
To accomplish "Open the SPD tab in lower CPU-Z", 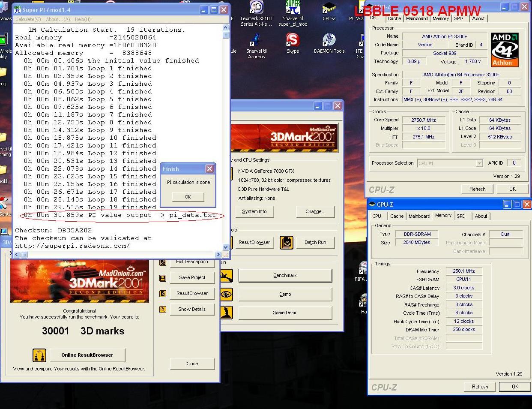I will point(461,216).
